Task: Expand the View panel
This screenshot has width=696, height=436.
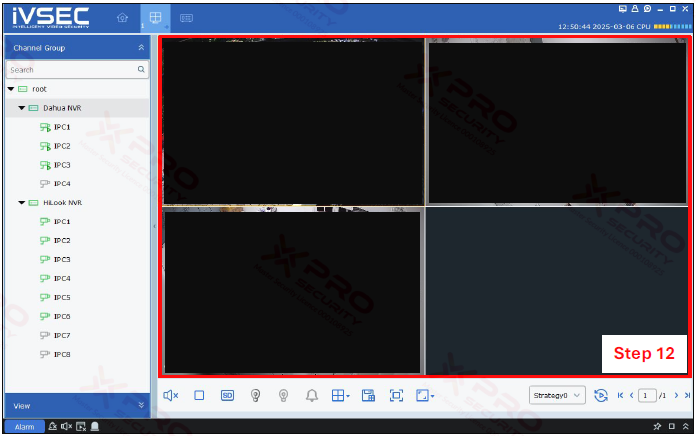Action: pyautogui.click(x=141, y=405)
